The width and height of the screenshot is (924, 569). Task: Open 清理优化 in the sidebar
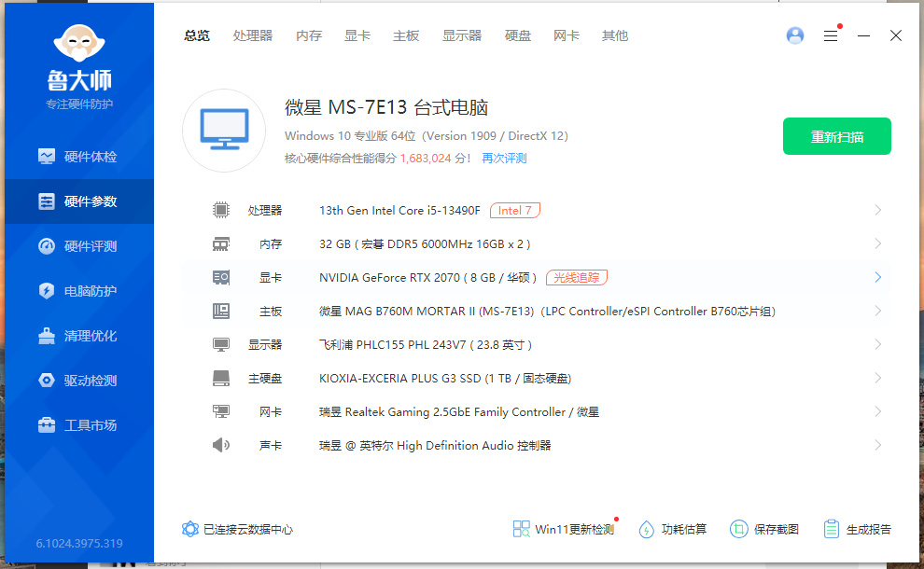click(x=79, y=336)
